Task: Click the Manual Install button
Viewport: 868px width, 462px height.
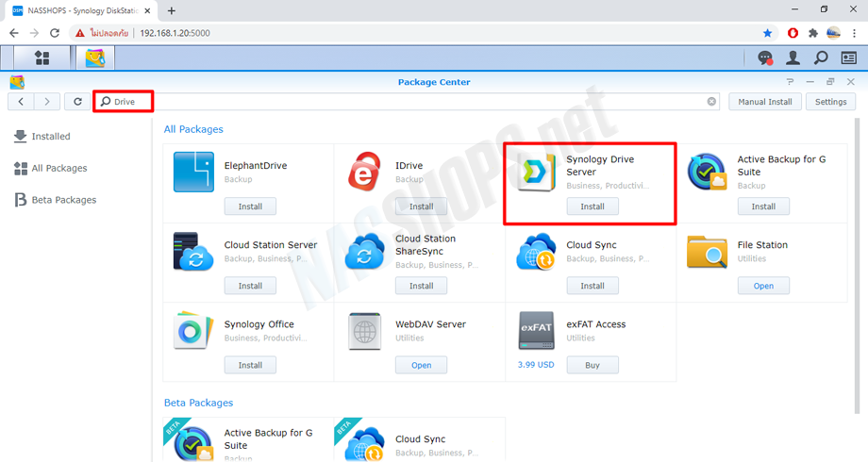Action: (x=765, y=102)
